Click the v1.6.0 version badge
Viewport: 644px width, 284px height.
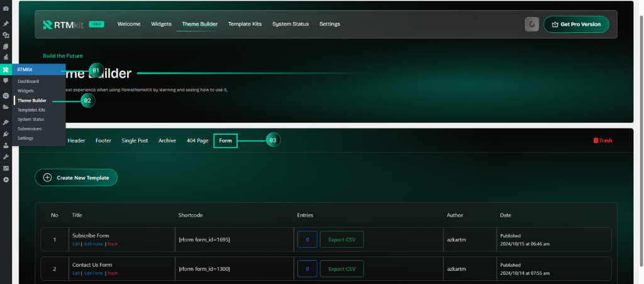pyautogui.click(x=96, y=25)
